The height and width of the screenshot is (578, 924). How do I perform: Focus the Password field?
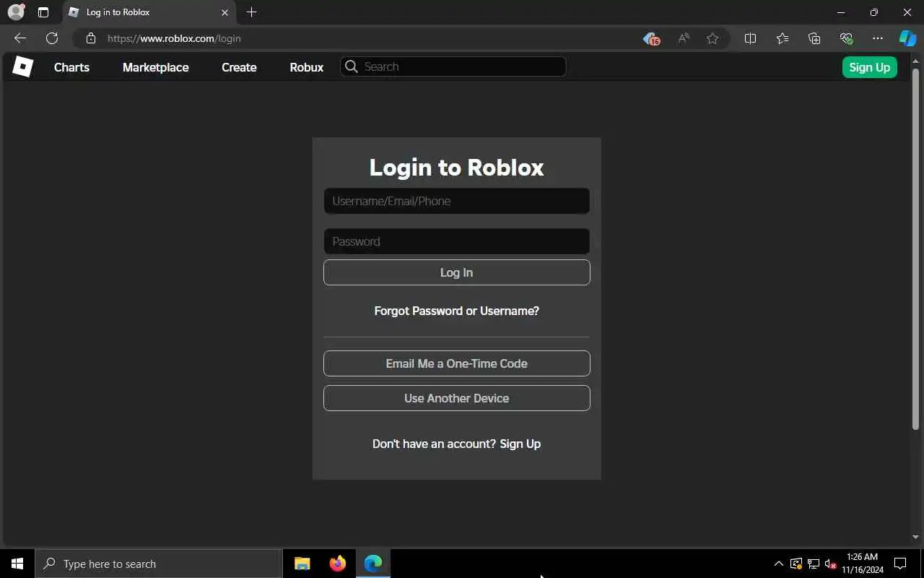click(x=456, y=241)
